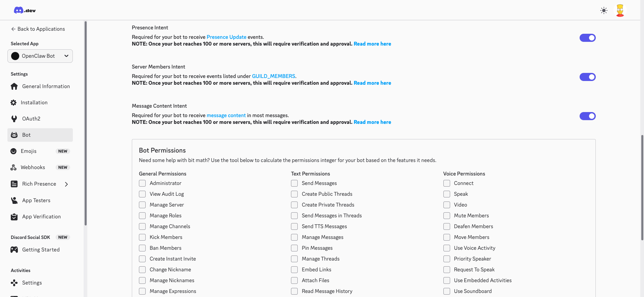Click the General Information home icon
This screenshot has height=297, width=644.
[14, 86]
